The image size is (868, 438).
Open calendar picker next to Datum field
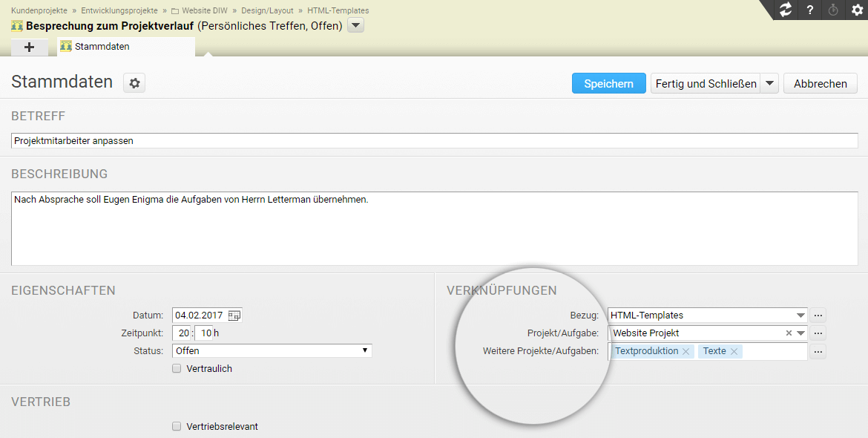(234, 315)
